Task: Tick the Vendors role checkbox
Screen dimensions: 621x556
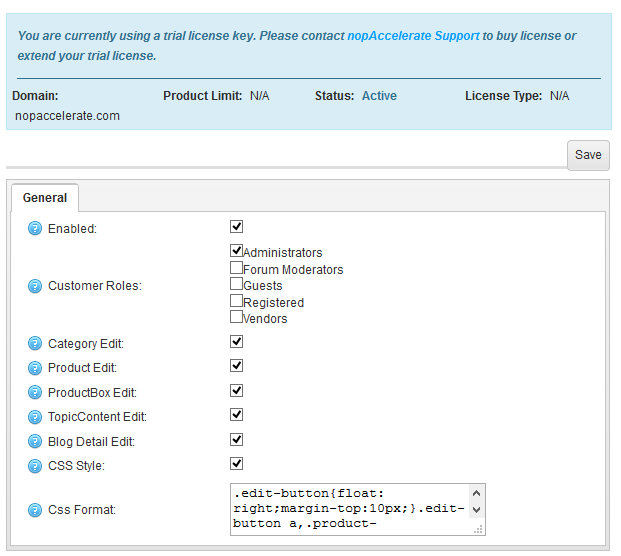Action: coord(237,317)
